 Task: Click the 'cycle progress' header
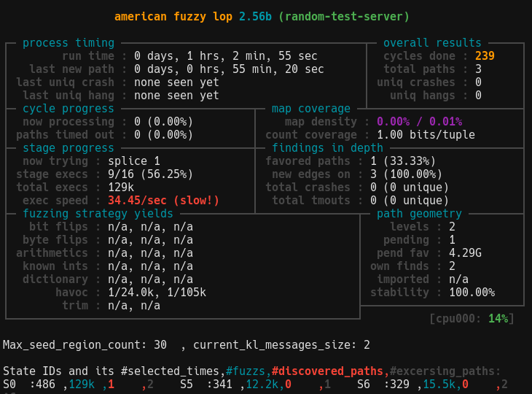tap(69, 108)
